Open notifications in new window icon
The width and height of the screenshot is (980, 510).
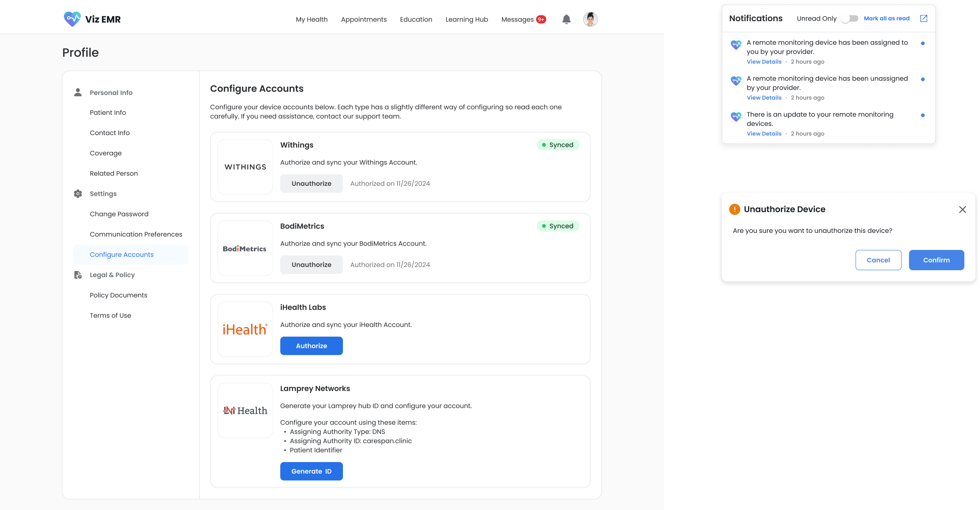[923, 18]
